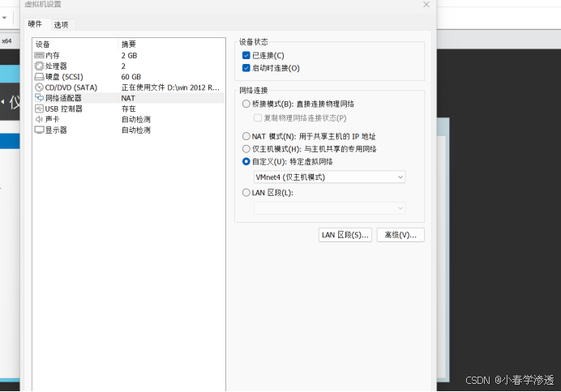Screen dimensions: 561x392
Task: Select the display (显示器) monitor icon
Action: pos(39,130)
